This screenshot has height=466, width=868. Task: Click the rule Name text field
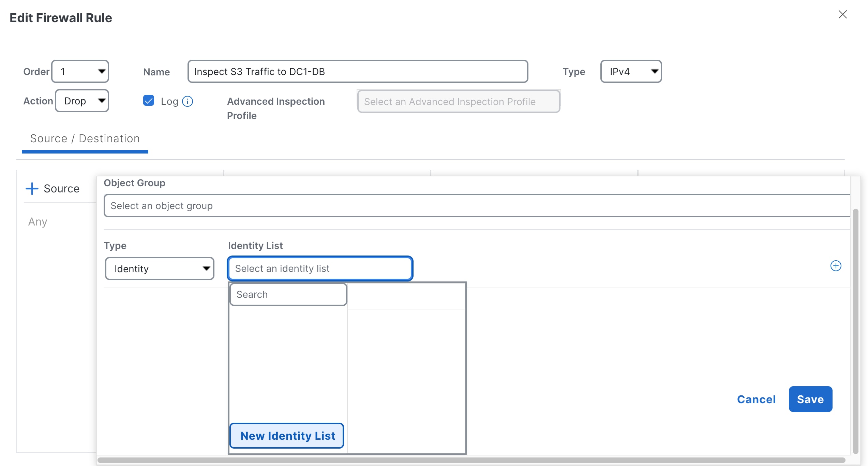click(x=357, y=71)
